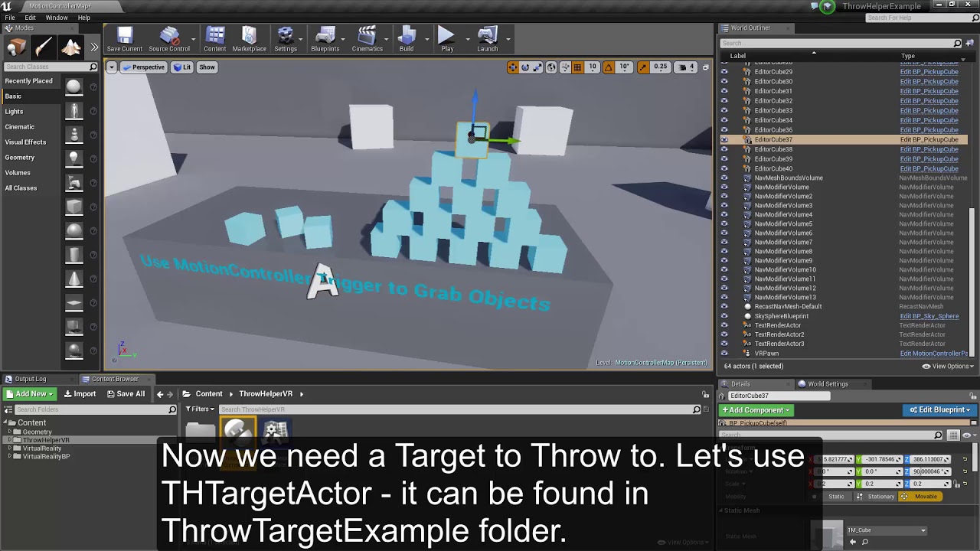This screenshot has height=551, width=980.
Task: Click the Launch toolbar icon
Action: click(x=487, y=39)
